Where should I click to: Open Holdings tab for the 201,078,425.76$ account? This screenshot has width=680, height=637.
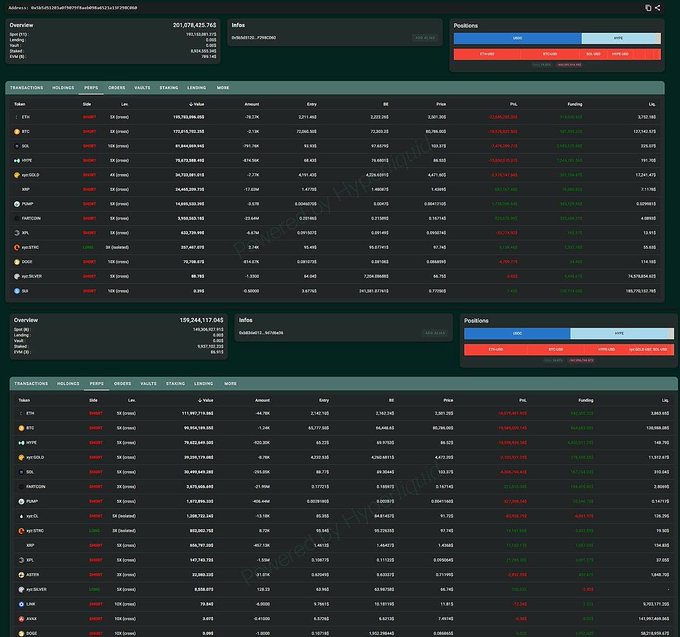[x=63, y=88]
